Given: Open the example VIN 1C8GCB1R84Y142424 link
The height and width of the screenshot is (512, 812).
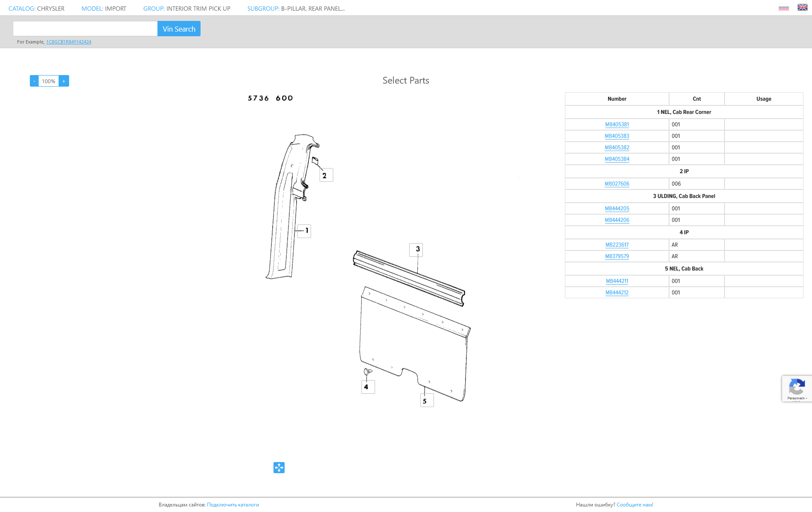Looking at the screenshot, I should click(69, 42).
